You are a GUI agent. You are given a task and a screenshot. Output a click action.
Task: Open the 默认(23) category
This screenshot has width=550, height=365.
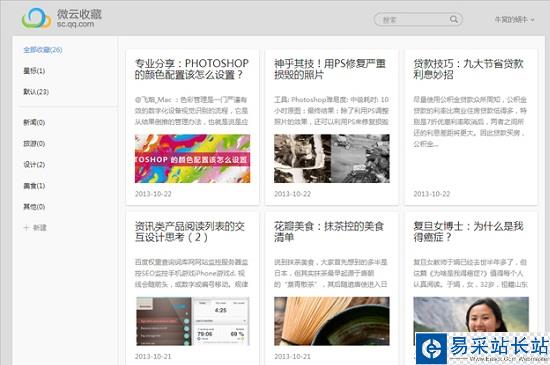[x=36, y=92]
